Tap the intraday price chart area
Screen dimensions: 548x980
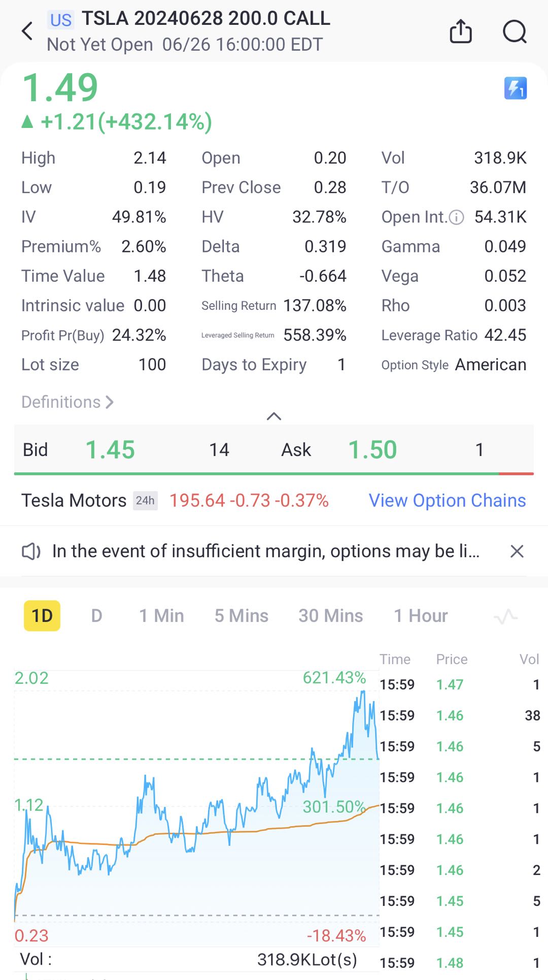pos(197,812)
